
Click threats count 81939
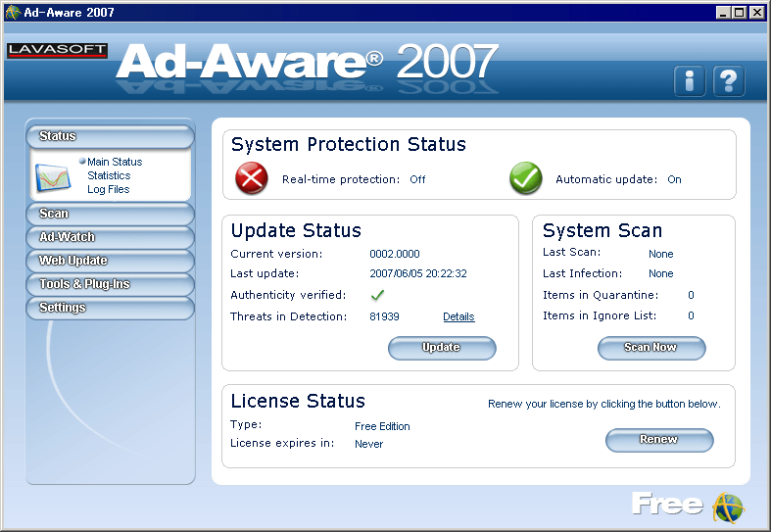coord(384,316)
